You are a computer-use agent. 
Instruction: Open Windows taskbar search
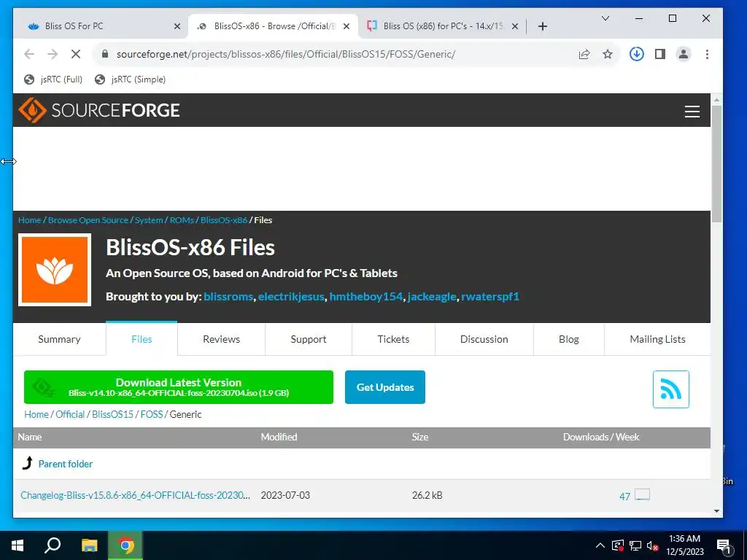53,545
